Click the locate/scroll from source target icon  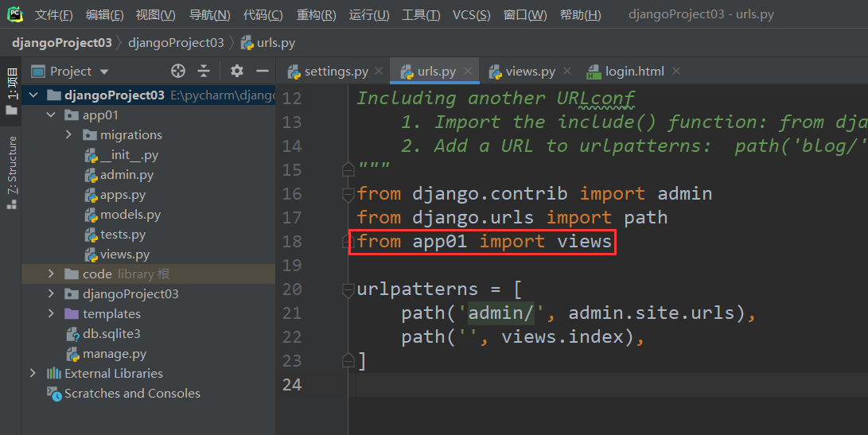tap(178, 71)
